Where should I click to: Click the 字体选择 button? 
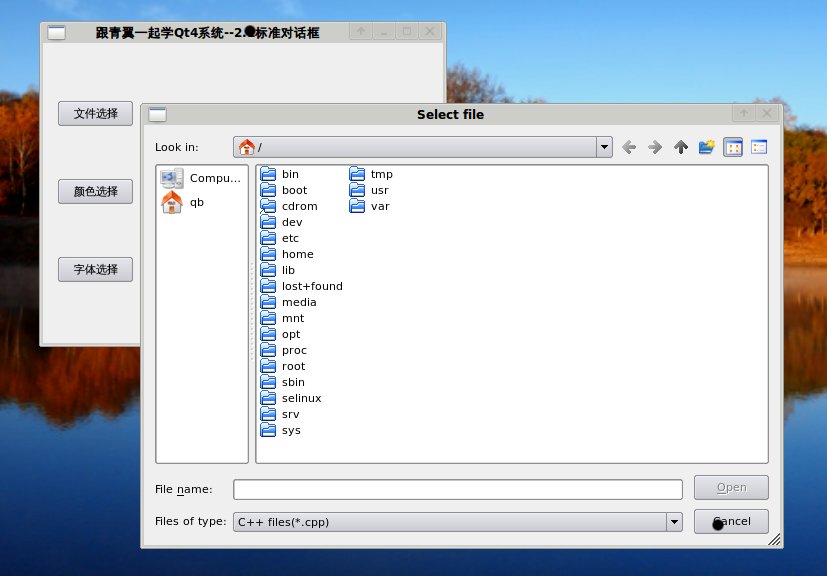click(95, 269)
